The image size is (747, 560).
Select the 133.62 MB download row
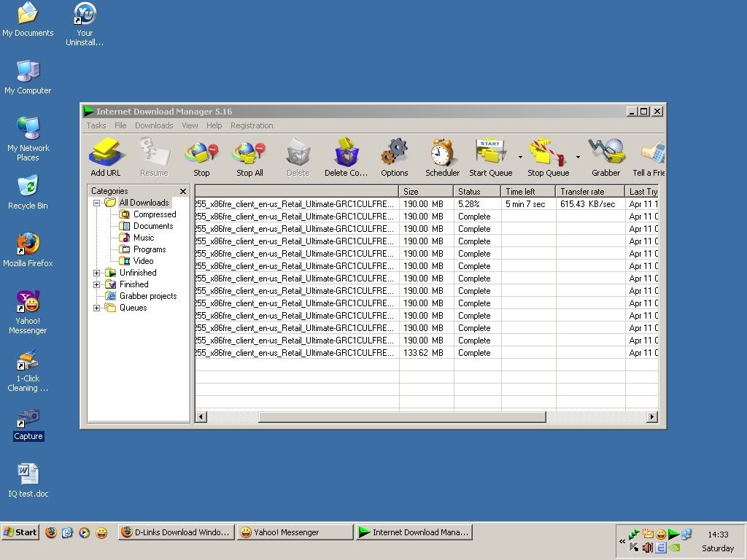426,353
